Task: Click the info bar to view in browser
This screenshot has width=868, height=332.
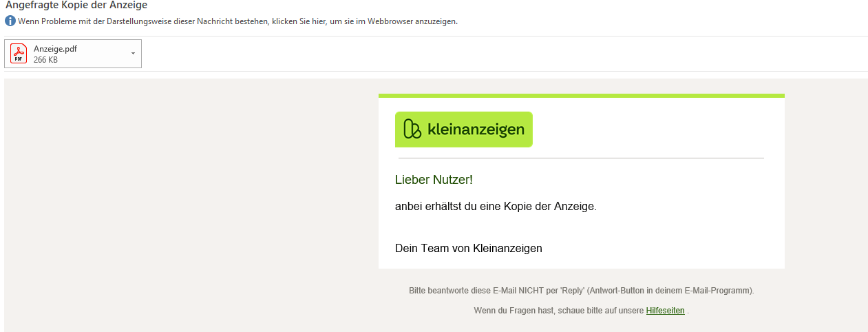Action: pos(237,21)
